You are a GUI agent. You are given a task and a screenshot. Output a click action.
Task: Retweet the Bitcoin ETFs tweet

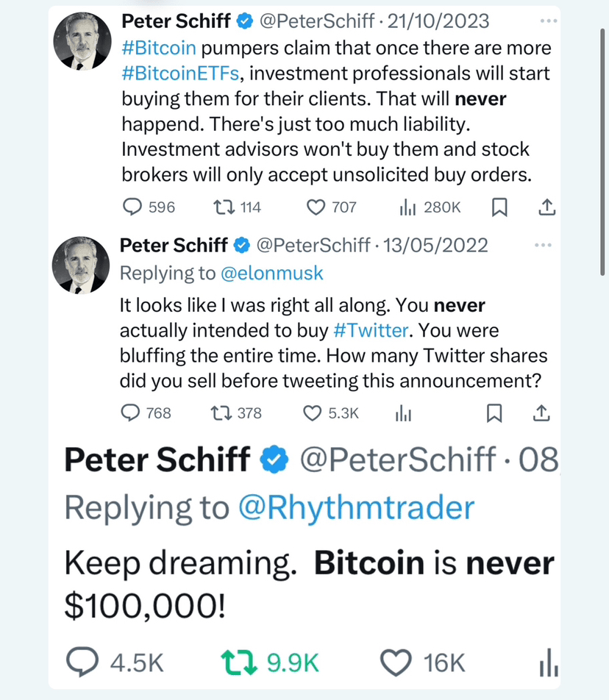221,208
